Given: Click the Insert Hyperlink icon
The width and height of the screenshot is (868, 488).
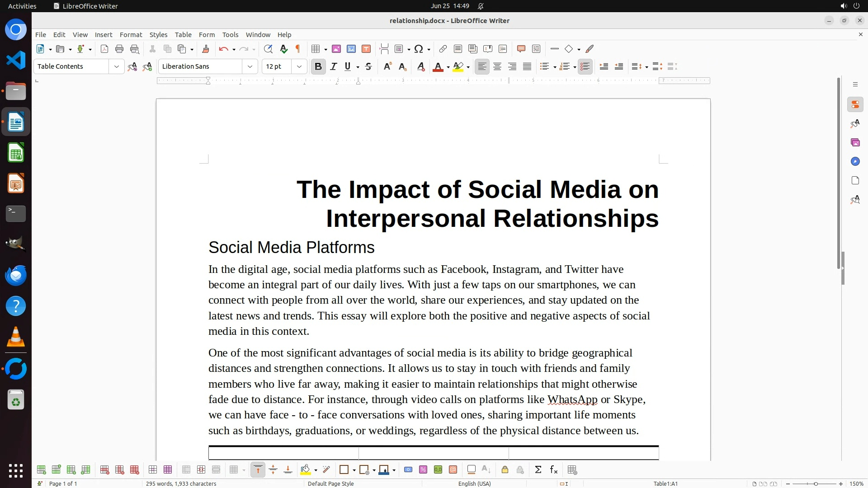Looking at the screenshot, I should coord(443,49).
